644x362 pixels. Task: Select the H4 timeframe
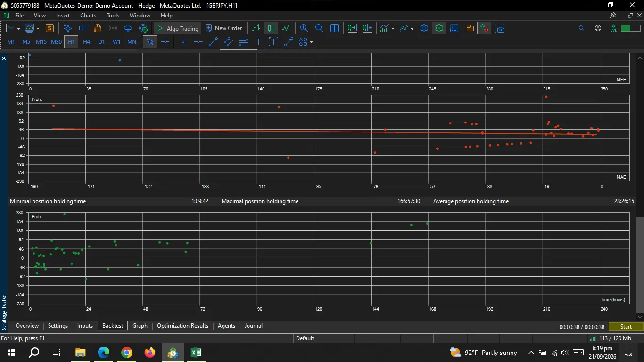[86, 42]
